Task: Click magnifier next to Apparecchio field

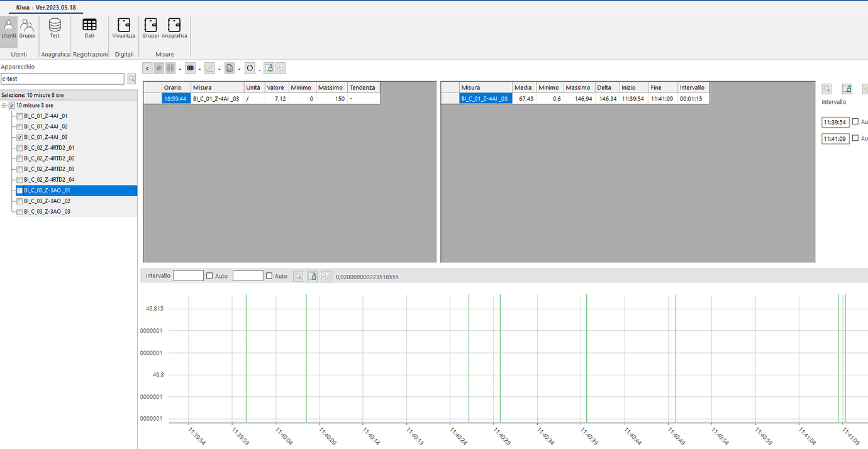Action: [131, 79]
